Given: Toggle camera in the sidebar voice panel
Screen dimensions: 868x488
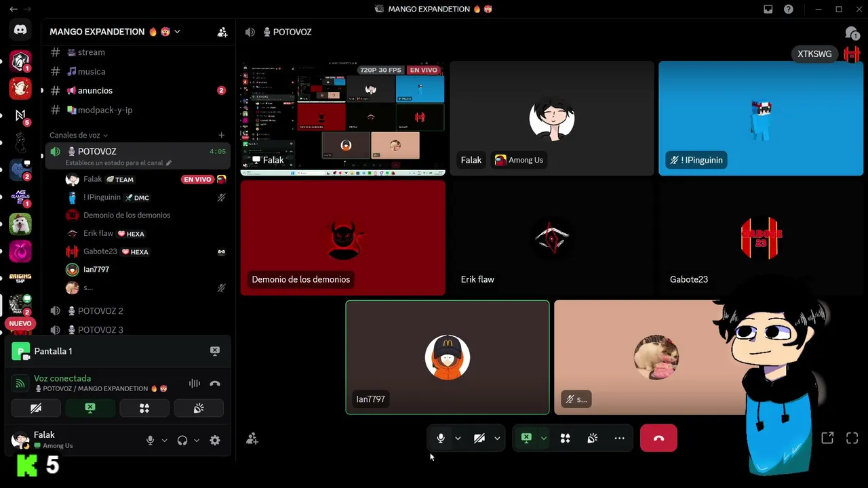Looking at the screenshot, I should click(x=36, y=408).
